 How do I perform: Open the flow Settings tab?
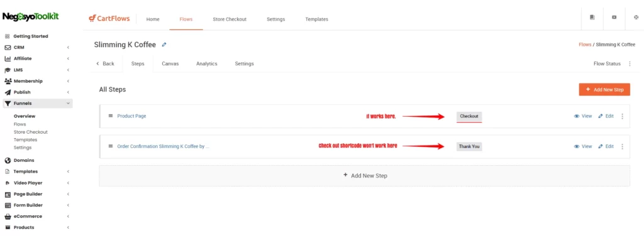pyautogui.click(x=245, y=64)
